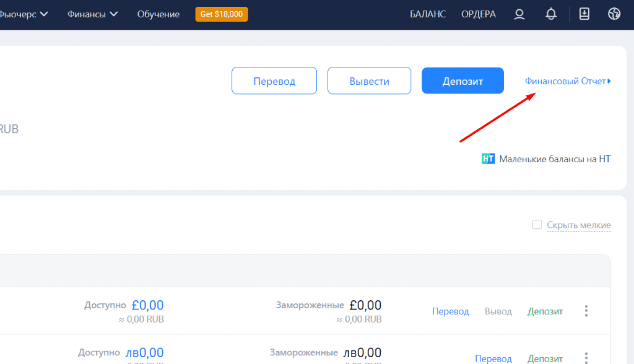The width and height of the screenshot is (634, 364).
Task: Click Перевод in the £ row
Action: (x=451, y=311)
